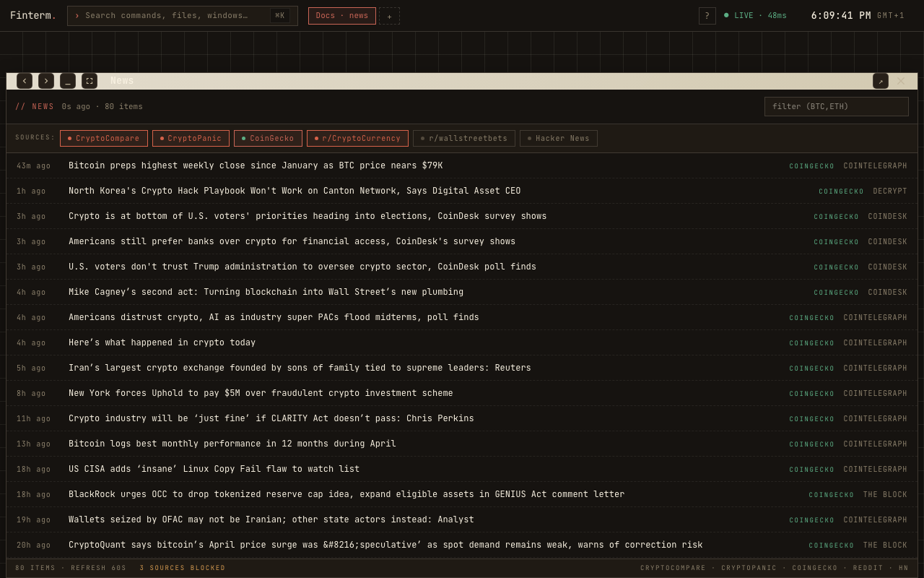Open the help question mark button

[x=707, y=16]
